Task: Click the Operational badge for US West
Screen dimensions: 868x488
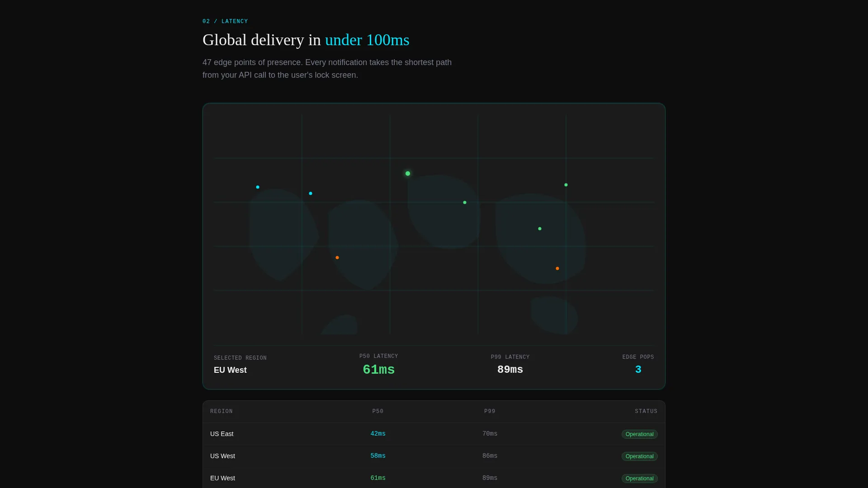Action: coord(640,456)
